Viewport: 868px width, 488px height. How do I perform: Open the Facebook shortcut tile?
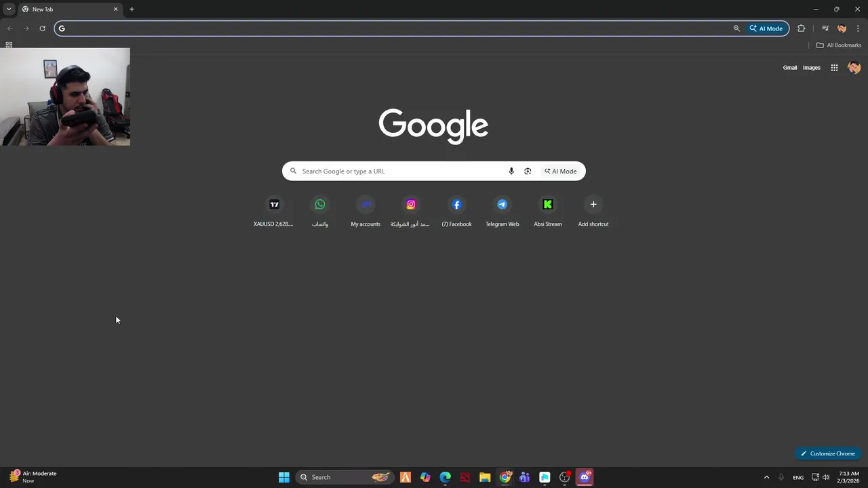click(x=456, y=211)
